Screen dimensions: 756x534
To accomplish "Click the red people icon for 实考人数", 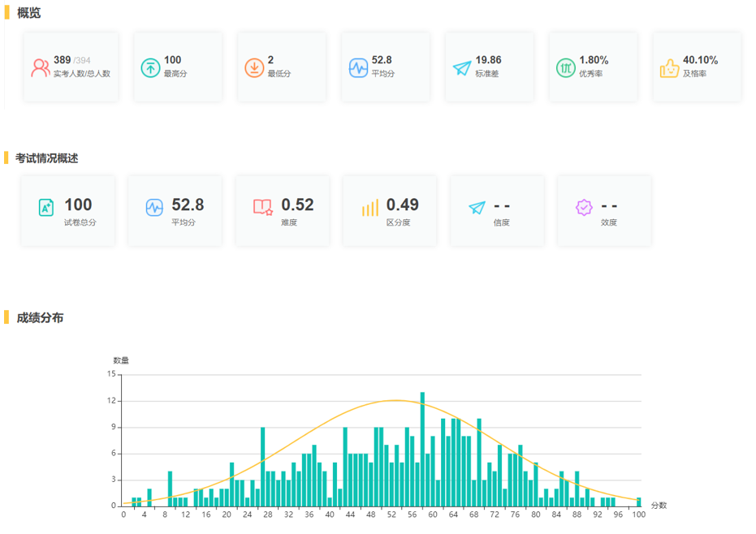I will point(41,67).
